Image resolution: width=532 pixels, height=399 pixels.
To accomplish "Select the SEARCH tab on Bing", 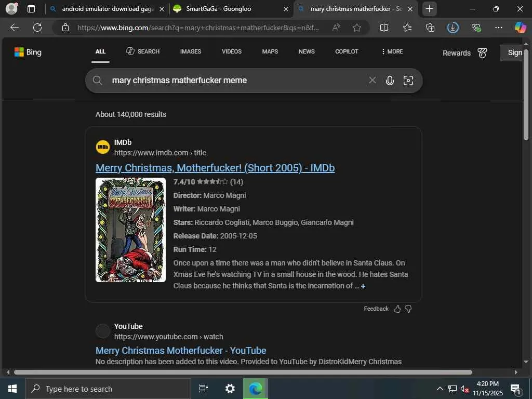I will tap(143, 51).
